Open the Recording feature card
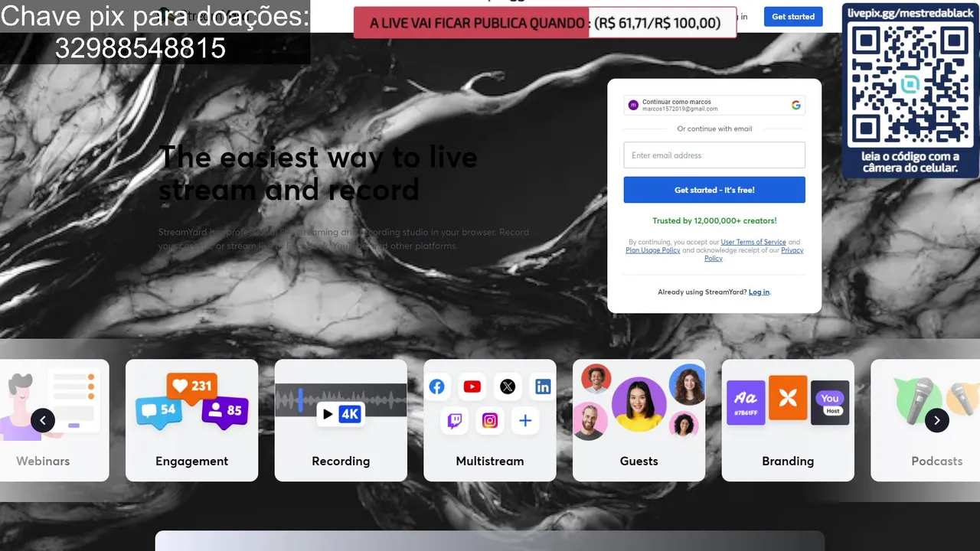Image resolution: width=980 pixels, height=551 pixels. pyautogui.click(x=341, y=420)
